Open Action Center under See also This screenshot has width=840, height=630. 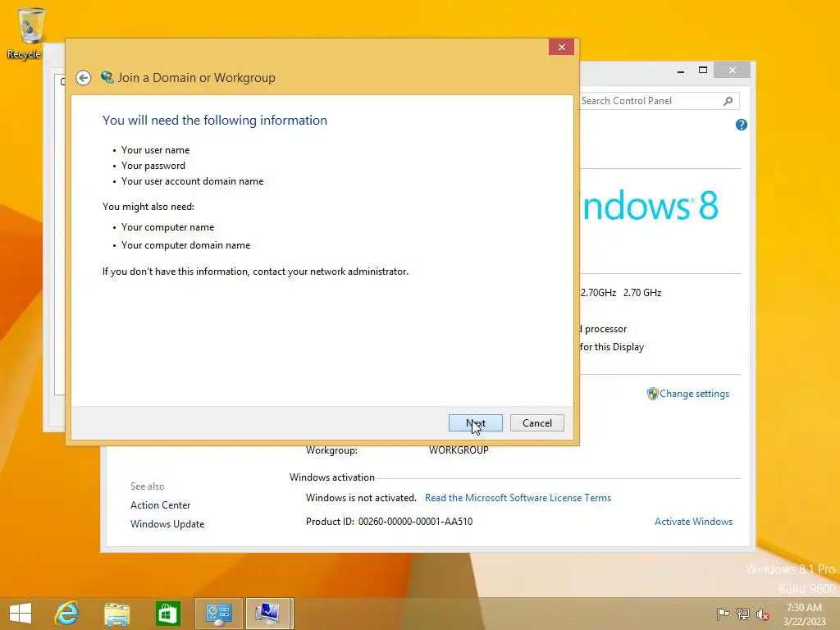click(160, 505)
